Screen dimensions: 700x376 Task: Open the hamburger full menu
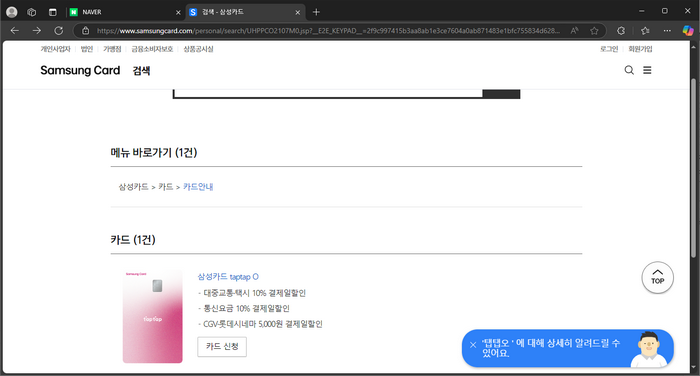click(647, 70)
